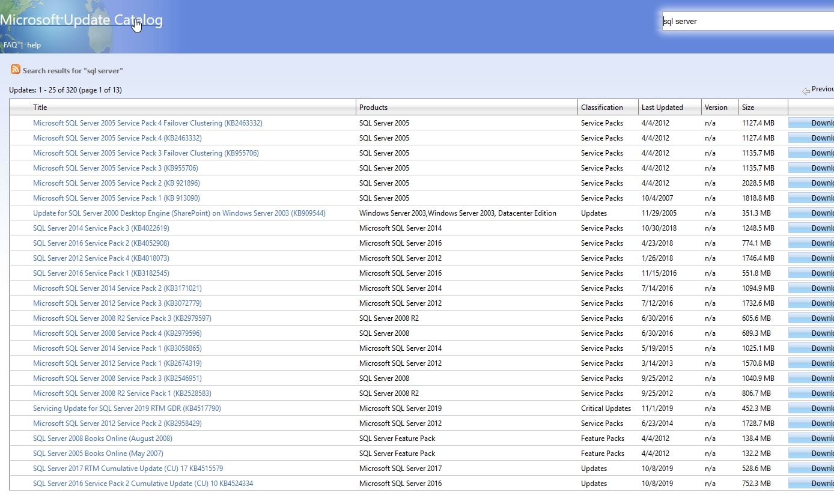This screenshot has width=834, height=504.
Task: Sort results by the Version column header
Action: point(716,108)
